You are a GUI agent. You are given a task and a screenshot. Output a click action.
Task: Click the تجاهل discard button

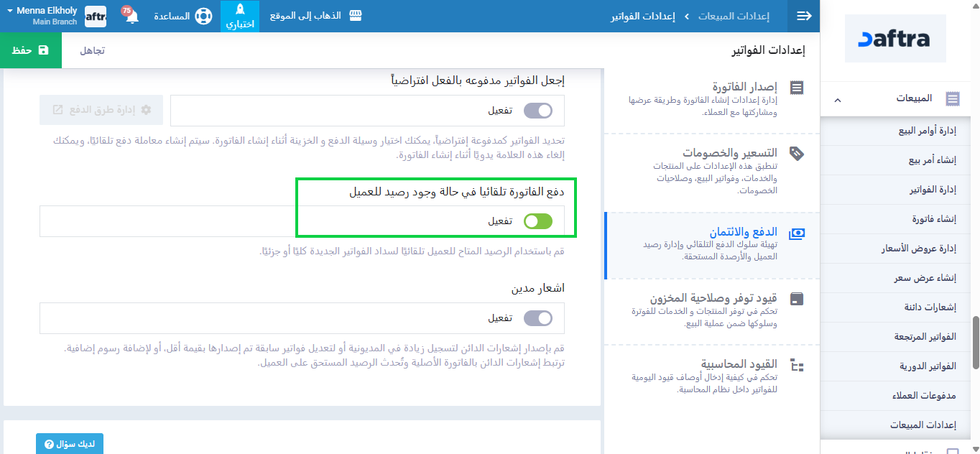click(x=92, y=50)
